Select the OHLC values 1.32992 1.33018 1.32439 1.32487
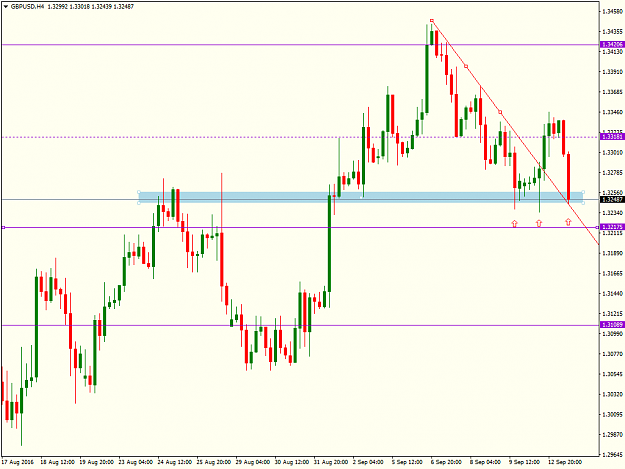 click(x=90, y=6)
